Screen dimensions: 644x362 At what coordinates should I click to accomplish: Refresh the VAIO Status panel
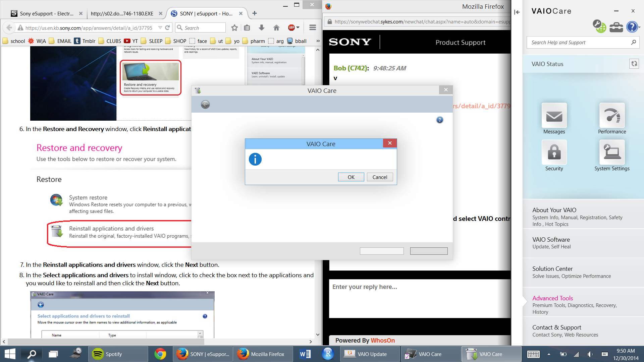coord(634,64)
